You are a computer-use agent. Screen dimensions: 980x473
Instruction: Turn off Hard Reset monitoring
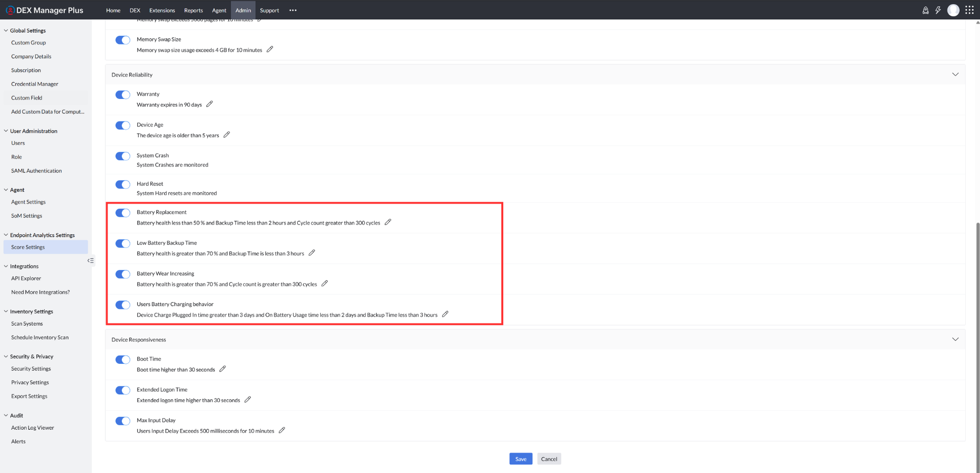[123, 185]
